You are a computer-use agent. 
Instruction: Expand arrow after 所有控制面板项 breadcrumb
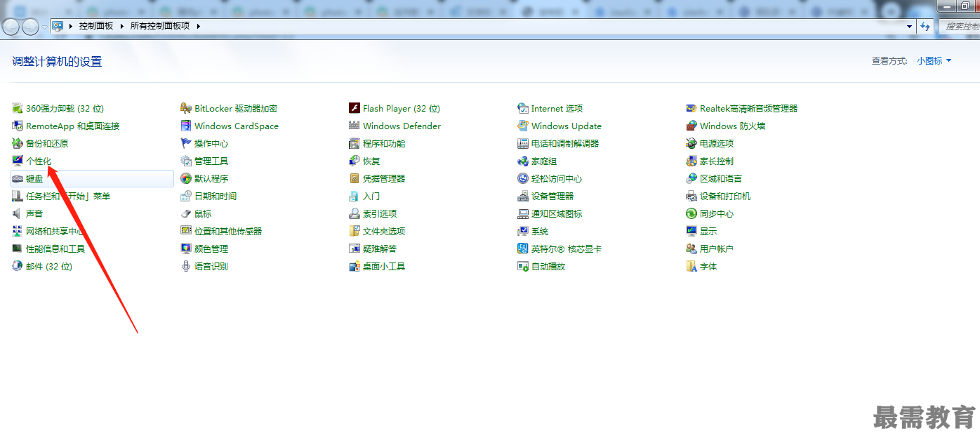[x=198, y=26]
